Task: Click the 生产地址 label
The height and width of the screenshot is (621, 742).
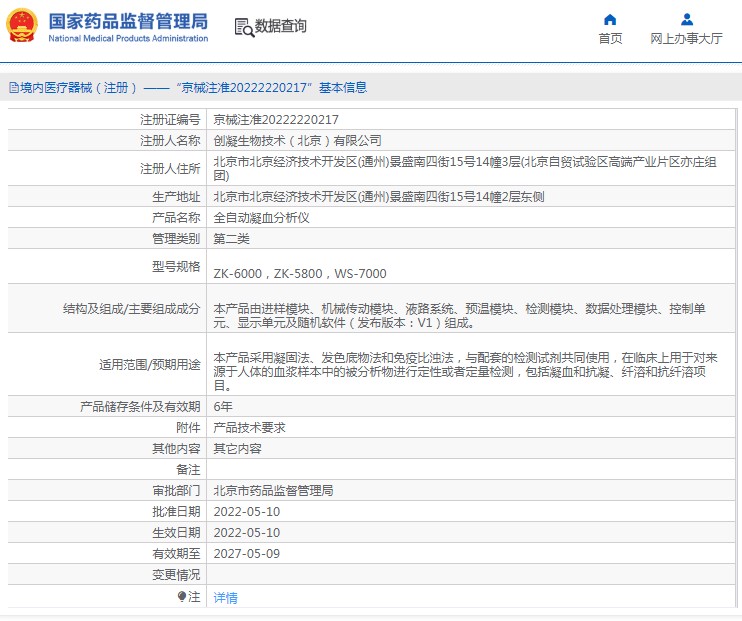Action: tap(176, 197)
